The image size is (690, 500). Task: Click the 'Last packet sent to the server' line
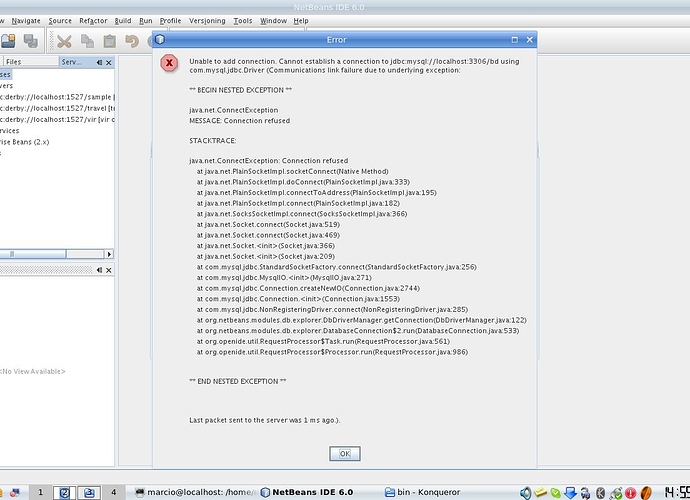pyautogui.click(x=264, y=420)
